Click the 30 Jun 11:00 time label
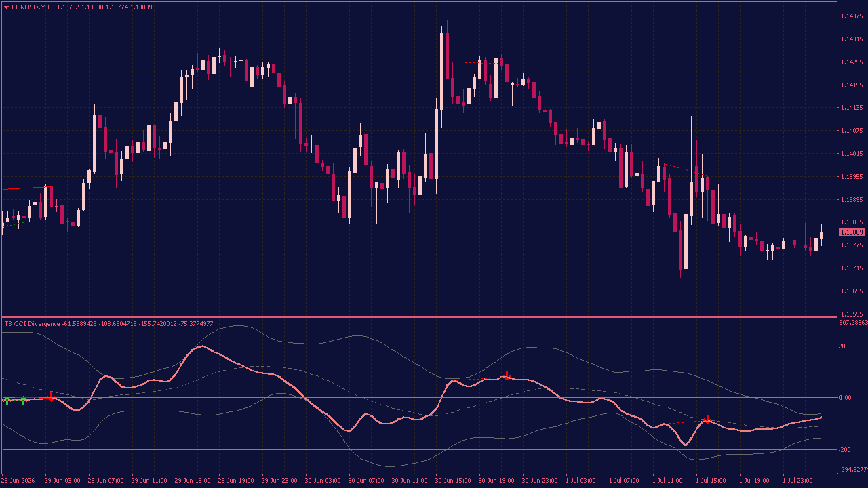 pyautogui.click(x=410, y=480)
